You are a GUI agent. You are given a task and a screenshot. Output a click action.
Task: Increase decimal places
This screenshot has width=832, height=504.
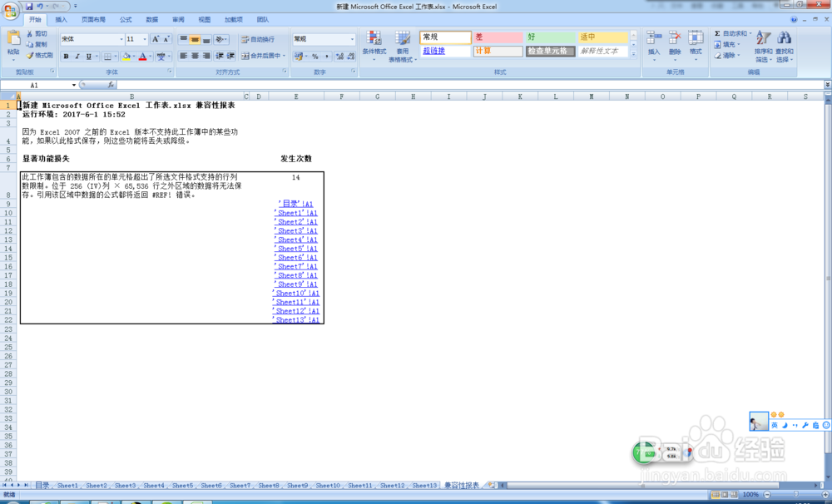tap(339, 57)
